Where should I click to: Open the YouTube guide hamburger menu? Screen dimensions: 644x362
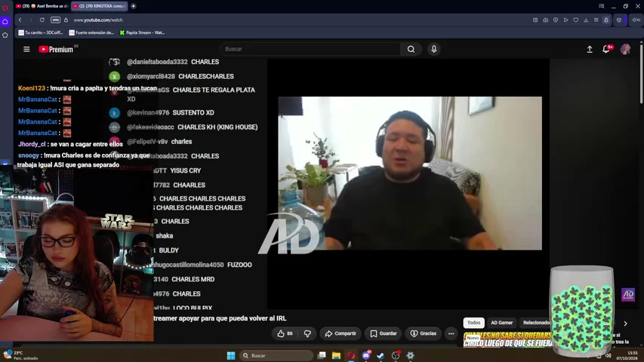pos(26,49)
